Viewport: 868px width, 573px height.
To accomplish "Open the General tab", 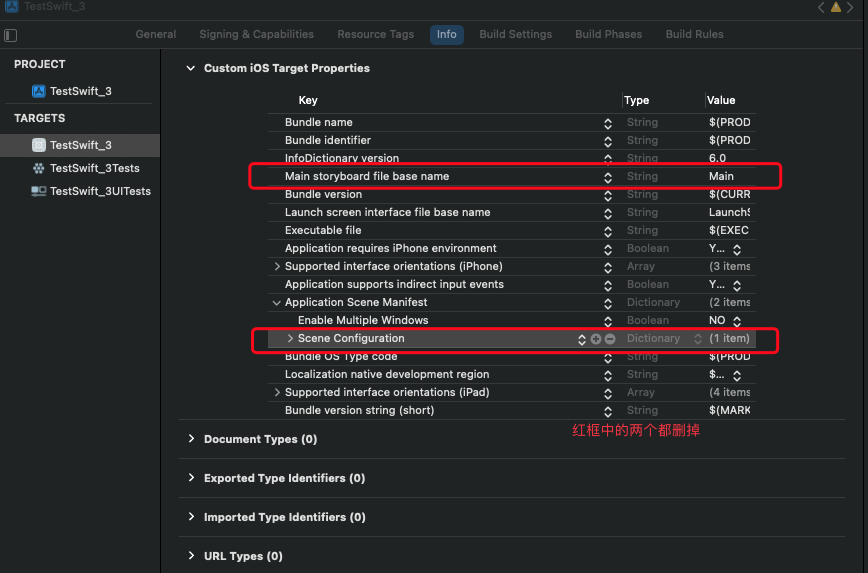I will [156, 34].
